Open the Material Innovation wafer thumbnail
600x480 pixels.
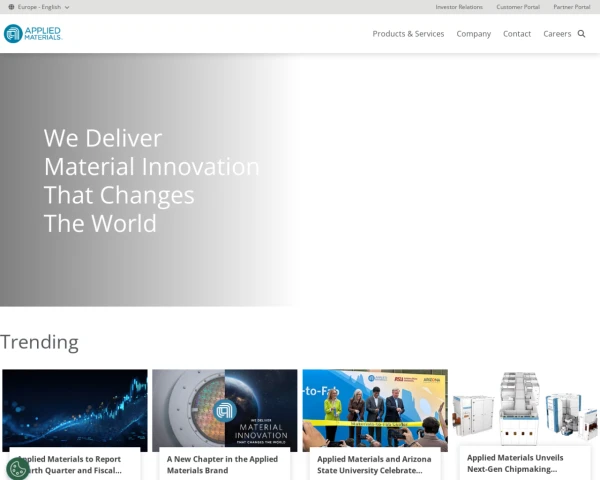click(225, 408)
